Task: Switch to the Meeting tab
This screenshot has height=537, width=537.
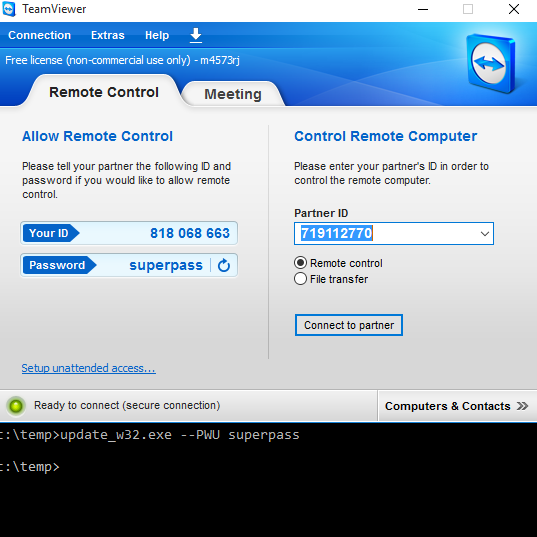Action: (x=233, y=94)
